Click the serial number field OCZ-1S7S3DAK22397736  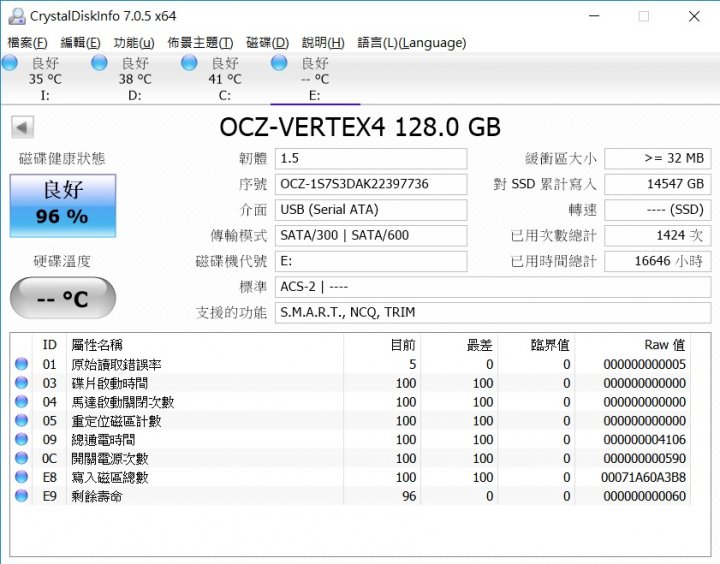click(x=371, y=184)
